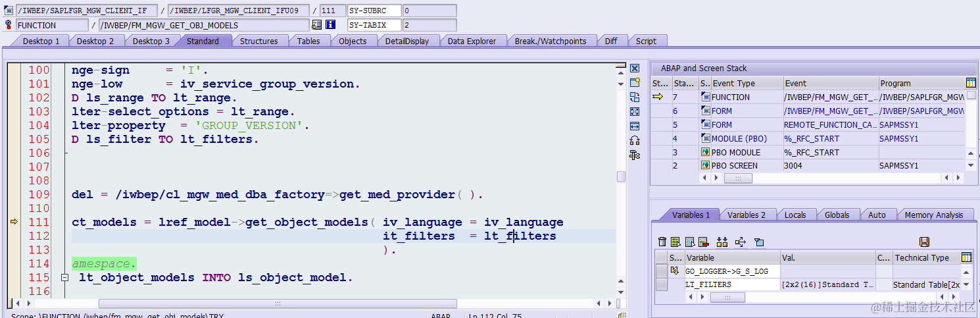The height and width of the screenshot is (318, 980).
Task: Switch to the Desktop 1 tab
Action: 41,41
